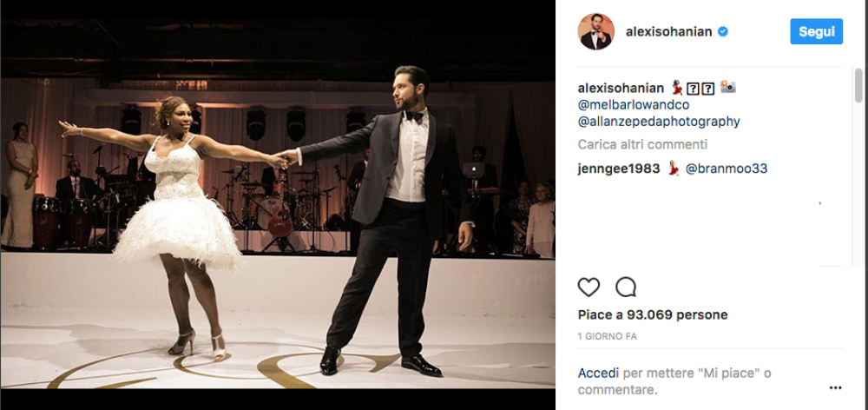Open the alexisohanian username in the header
The width and height of the screenshot is (868, 410).
click(668, 32)
